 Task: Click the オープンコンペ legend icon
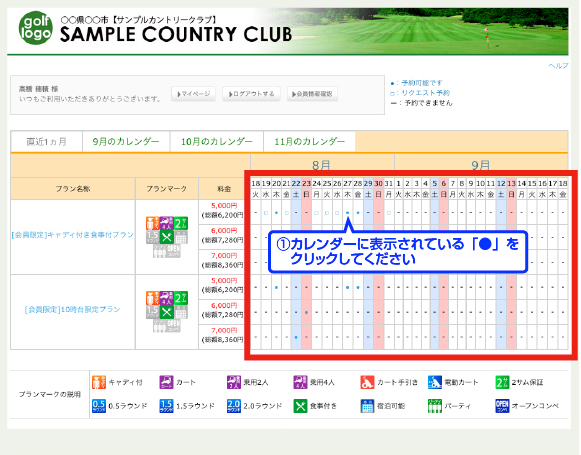(502, 406)
